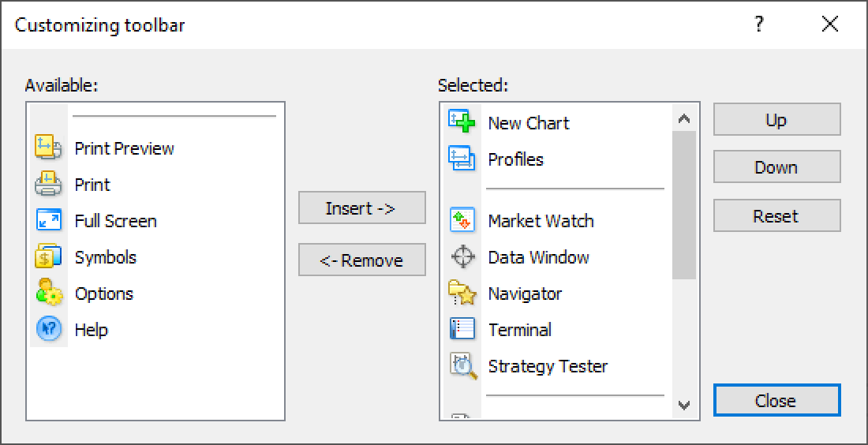The height and width of the screenshot is (445, 868).
Task: Click the Terminal panel icon
Action: 462,330
